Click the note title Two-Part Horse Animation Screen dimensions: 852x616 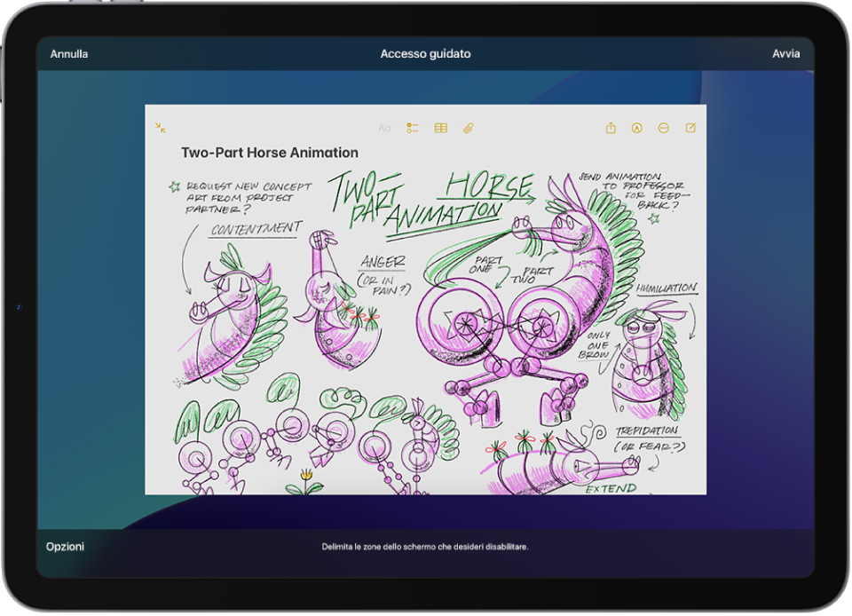[x=270, y=153]
